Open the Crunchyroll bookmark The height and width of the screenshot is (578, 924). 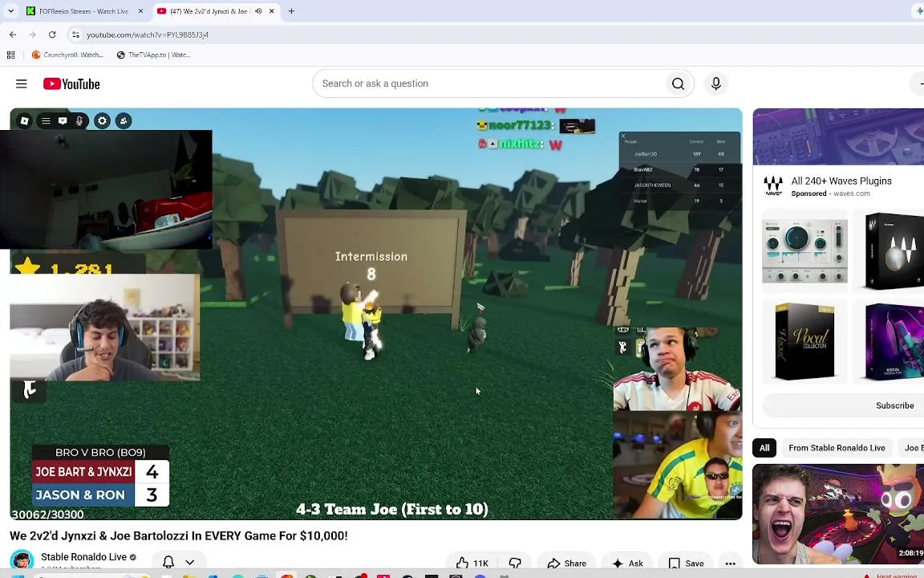[67, 55]
